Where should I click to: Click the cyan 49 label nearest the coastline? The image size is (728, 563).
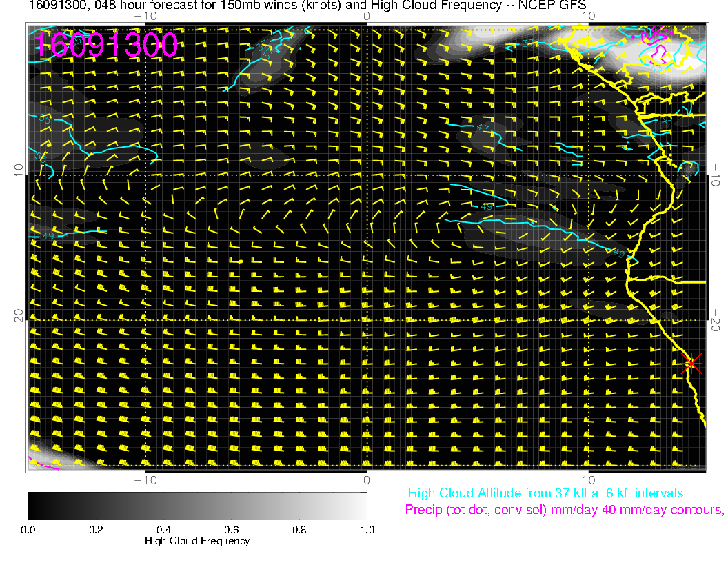pyautogui.click(x=619, y=253)
